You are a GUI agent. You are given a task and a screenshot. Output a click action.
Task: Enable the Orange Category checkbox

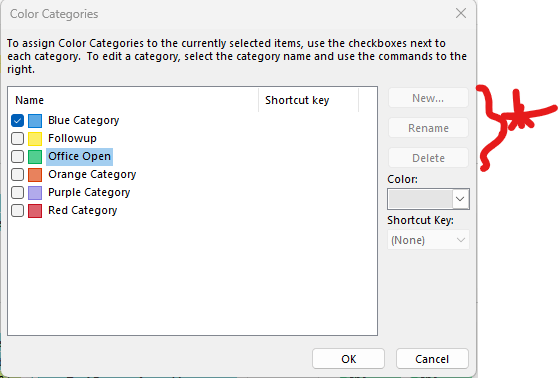point(17,174)
